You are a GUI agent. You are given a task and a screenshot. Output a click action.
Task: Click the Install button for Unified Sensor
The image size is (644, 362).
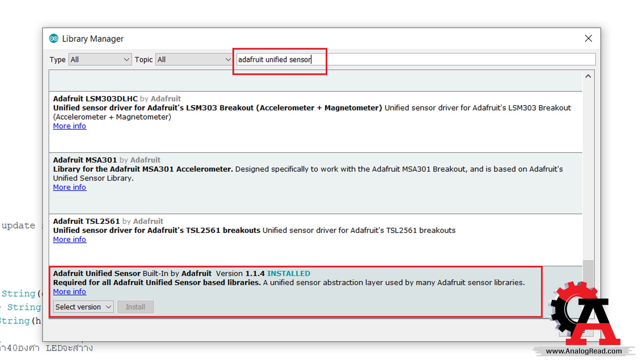tap(136, 307)
